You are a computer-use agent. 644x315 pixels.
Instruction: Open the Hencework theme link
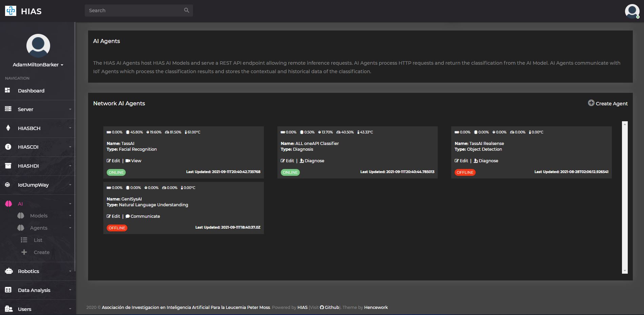point(376,308)
